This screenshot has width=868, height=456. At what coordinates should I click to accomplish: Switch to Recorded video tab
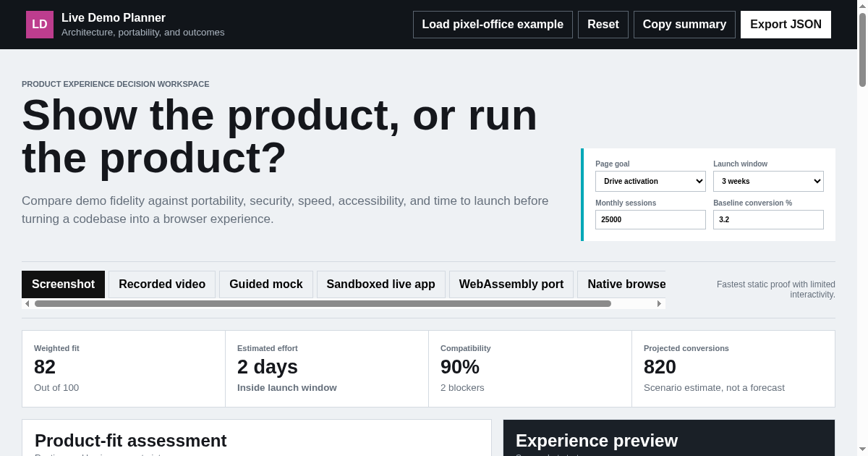point(162,284)
